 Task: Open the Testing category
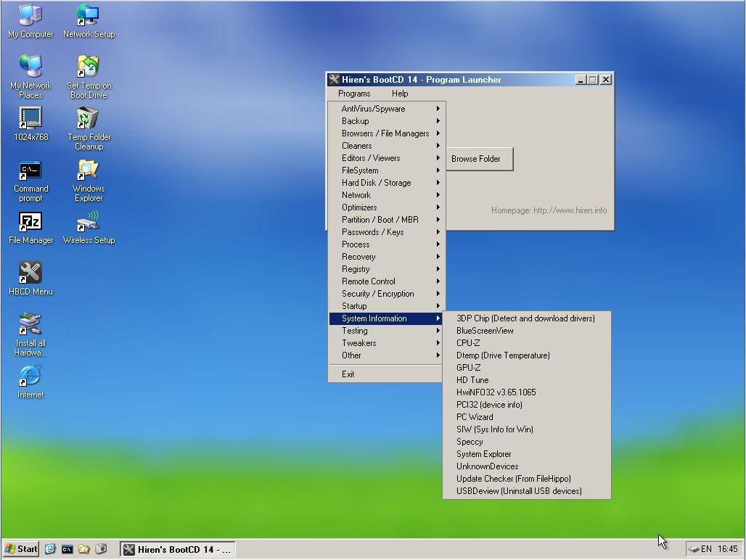(x=386, y=332)
